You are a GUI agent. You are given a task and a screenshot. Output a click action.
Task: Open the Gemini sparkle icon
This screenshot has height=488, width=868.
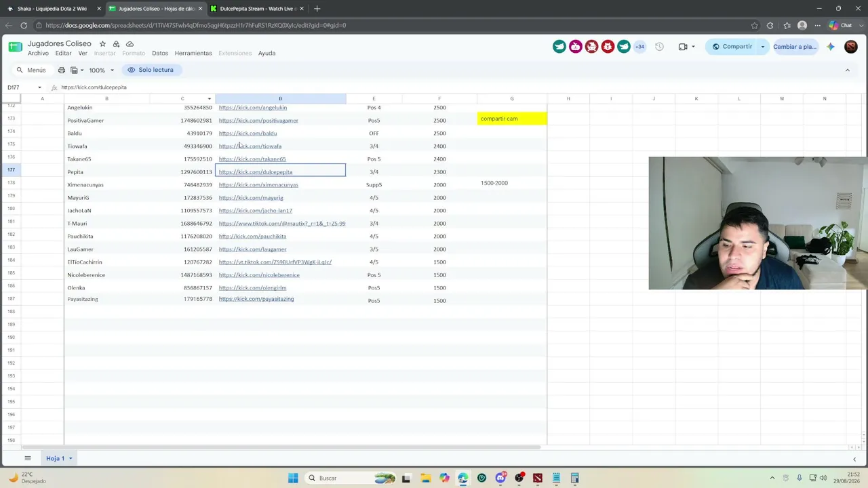tap(831, 47)
